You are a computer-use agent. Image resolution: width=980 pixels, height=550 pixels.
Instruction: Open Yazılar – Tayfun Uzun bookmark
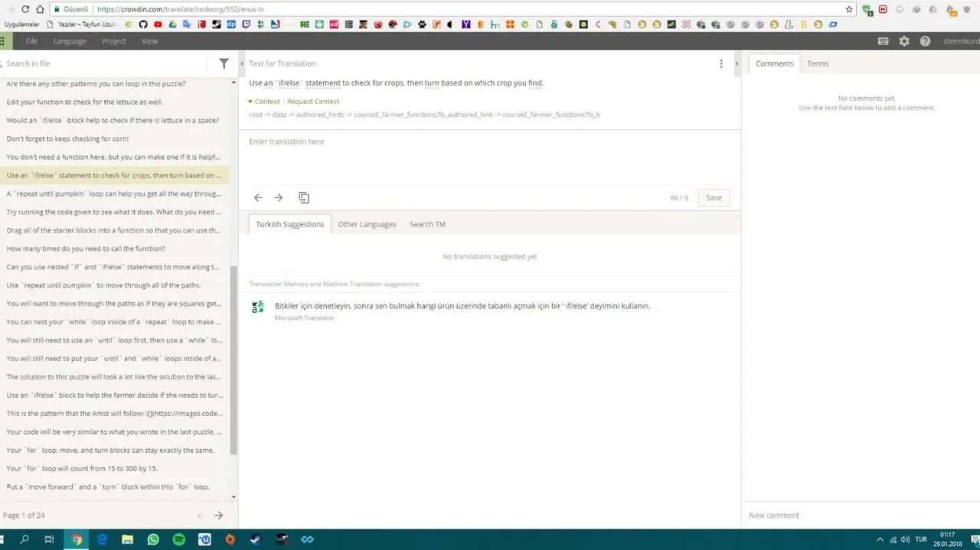click(81, 24)
